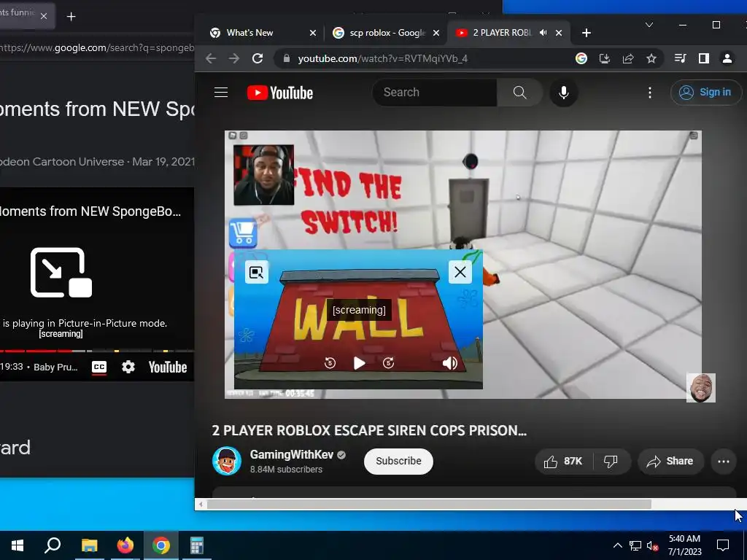
Task: Open Windows taskbar search
Action: 53,545
